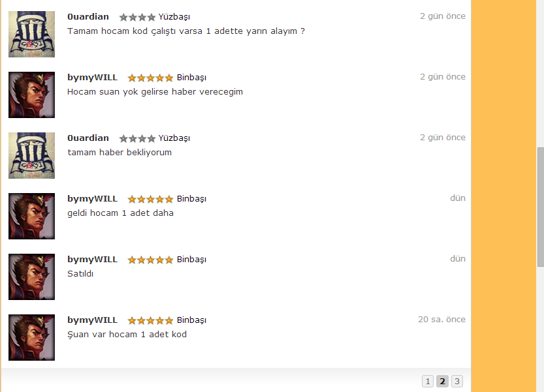Click the Yüzbaşı rank label on 'tamam haber bekliyorum'
The image size is (544, 392).
click(x=174, y=138)
